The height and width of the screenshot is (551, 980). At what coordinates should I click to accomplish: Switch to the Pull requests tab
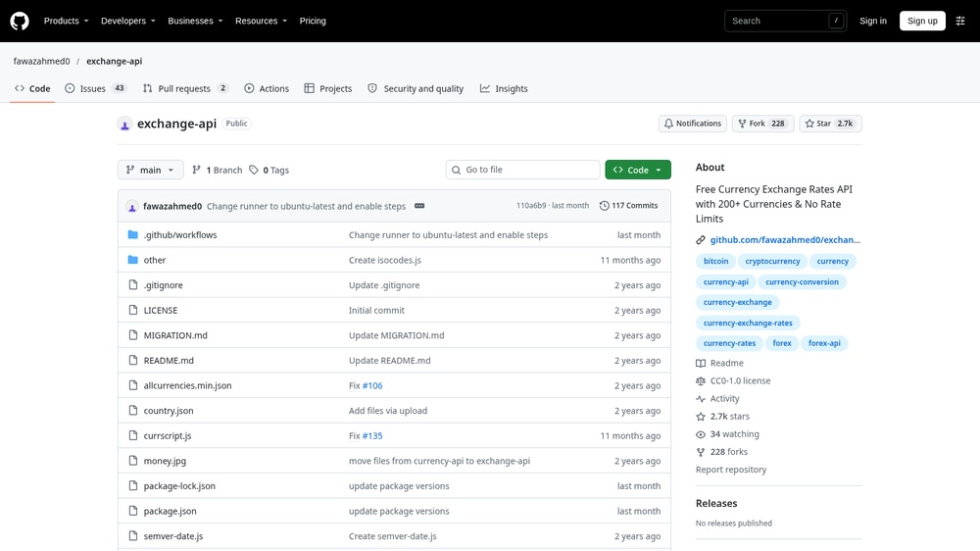(x=185, y=89)
